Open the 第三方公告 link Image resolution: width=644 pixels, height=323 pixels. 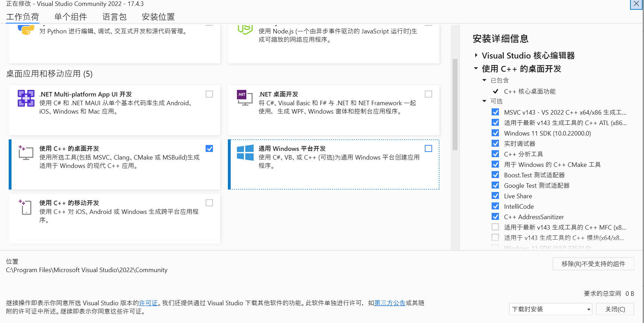click(x=390, y=303)
